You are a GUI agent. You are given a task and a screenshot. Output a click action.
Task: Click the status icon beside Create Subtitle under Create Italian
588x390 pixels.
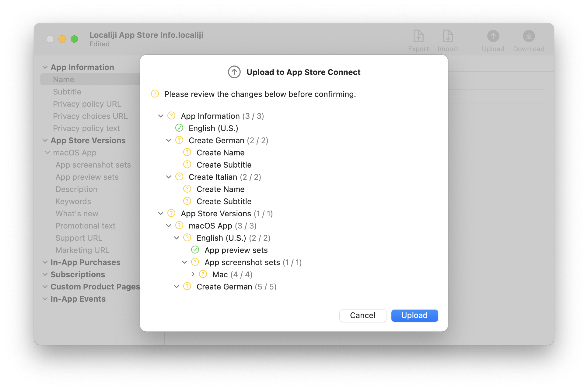tap(187, 201)
